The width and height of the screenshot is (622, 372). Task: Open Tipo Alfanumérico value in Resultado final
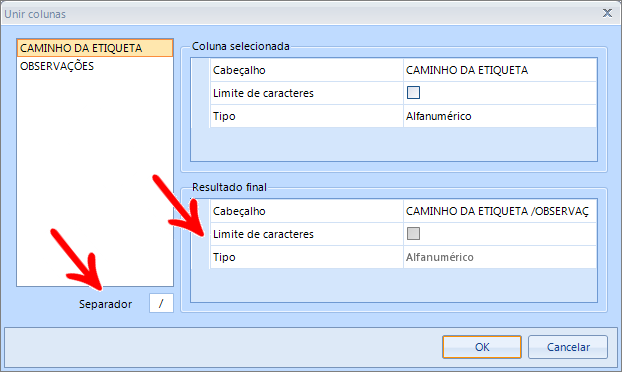coord(500,257)
